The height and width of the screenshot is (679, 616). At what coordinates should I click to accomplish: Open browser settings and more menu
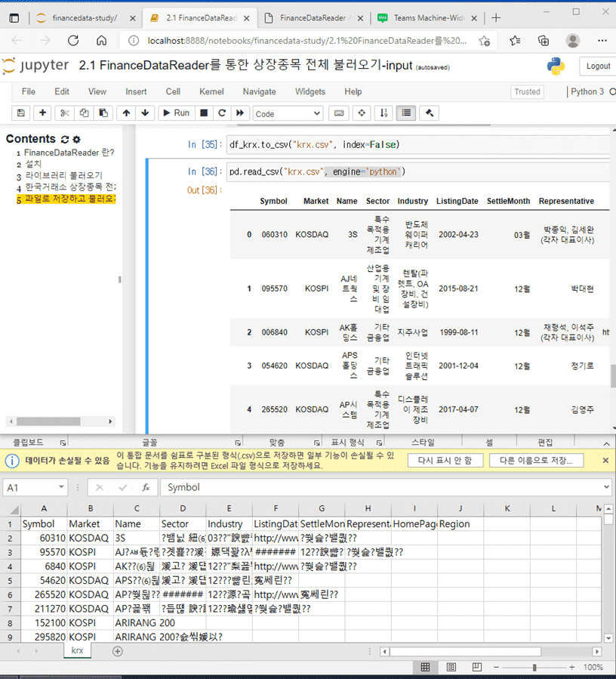(x=602, y=41)
